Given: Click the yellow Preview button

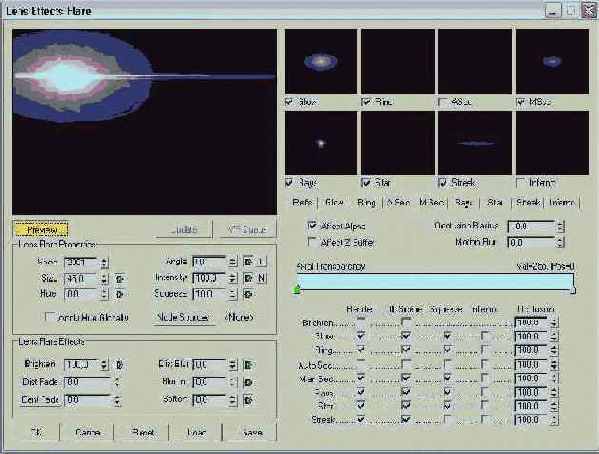Looking at the screenshot, I should click(41, 230).
